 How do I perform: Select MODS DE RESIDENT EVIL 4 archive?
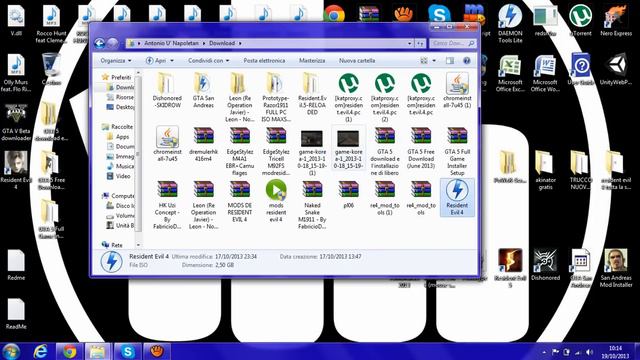240,201
